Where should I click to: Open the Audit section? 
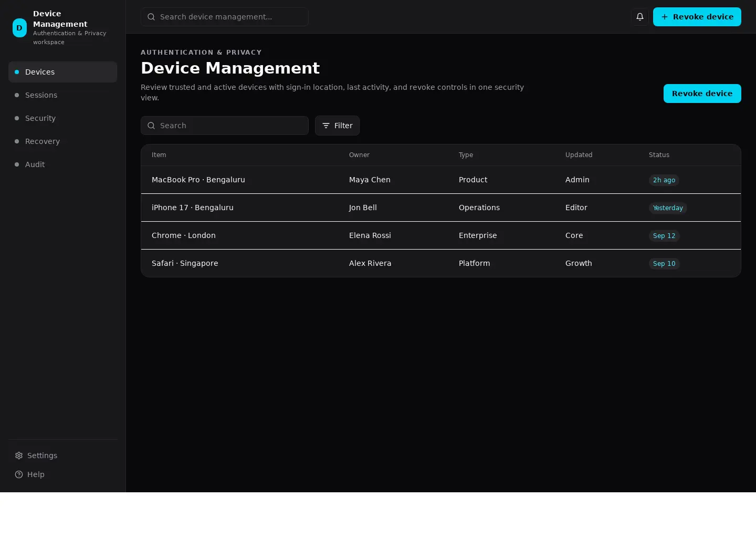click(62, 164)
